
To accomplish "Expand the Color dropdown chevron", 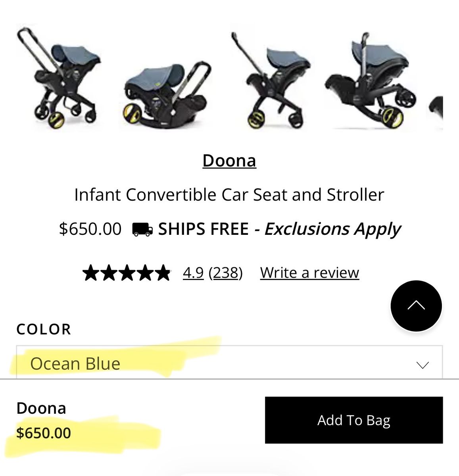I will point(423,365).
